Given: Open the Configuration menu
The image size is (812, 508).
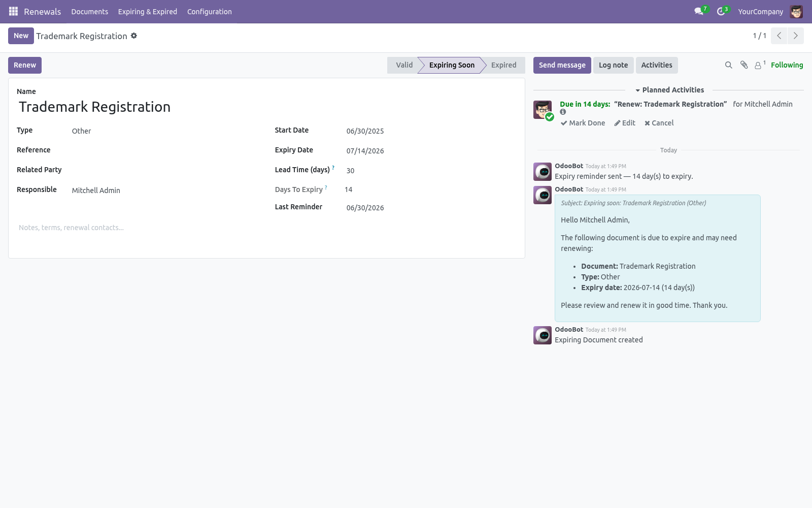Looking at the screenshot, I should click(210, 12).
